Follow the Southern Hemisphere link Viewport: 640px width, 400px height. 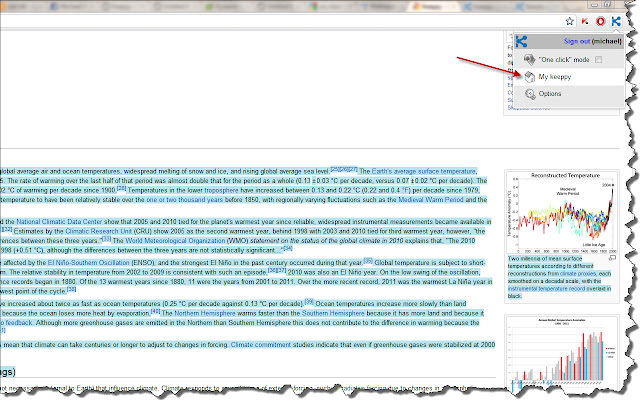(x=333, y=313)
